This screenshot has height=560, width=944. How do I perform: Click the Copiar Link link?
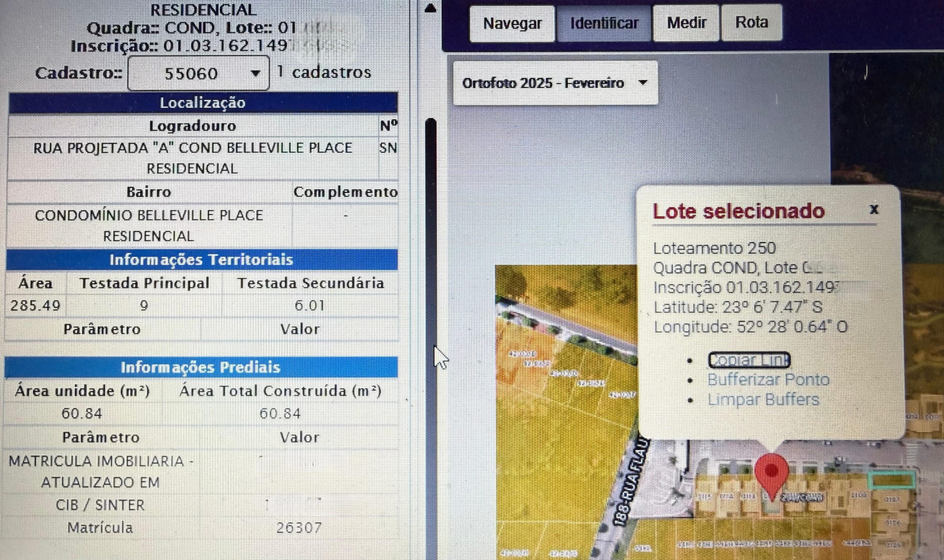[x=749, y=360]
